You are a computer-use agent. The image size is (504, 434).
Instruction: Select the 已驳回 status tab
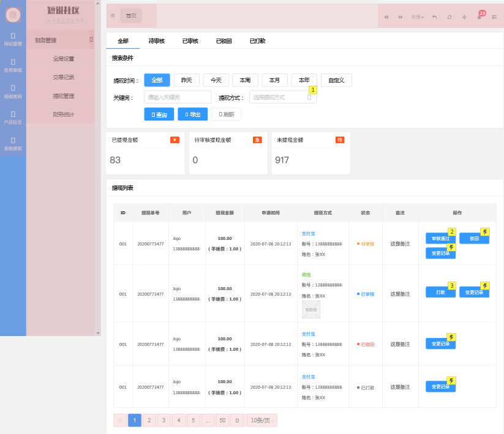(224, 41)
